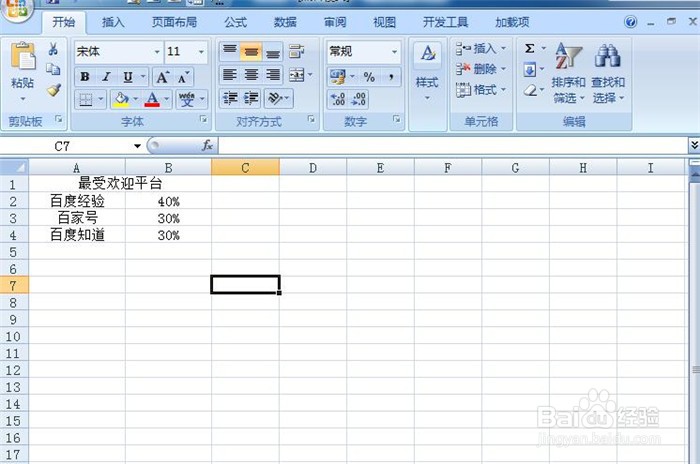Decrease decimal places
Viewport: 700px width, 464px height.
pos(358,99)
